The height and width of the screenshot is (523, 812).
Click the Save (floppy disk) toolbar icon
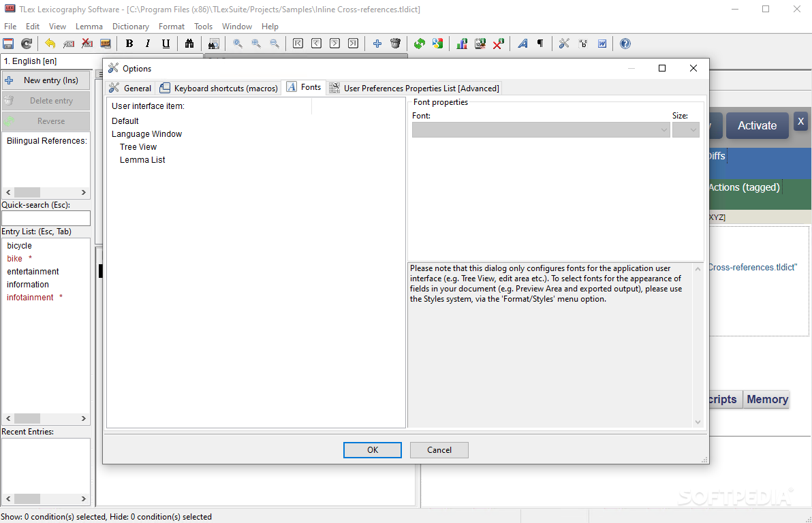[8, 44]
